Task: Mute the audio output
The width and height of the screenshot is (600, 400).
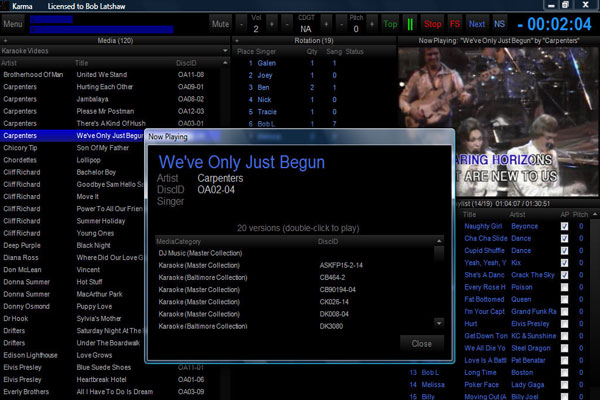Action: pos(220,24)
